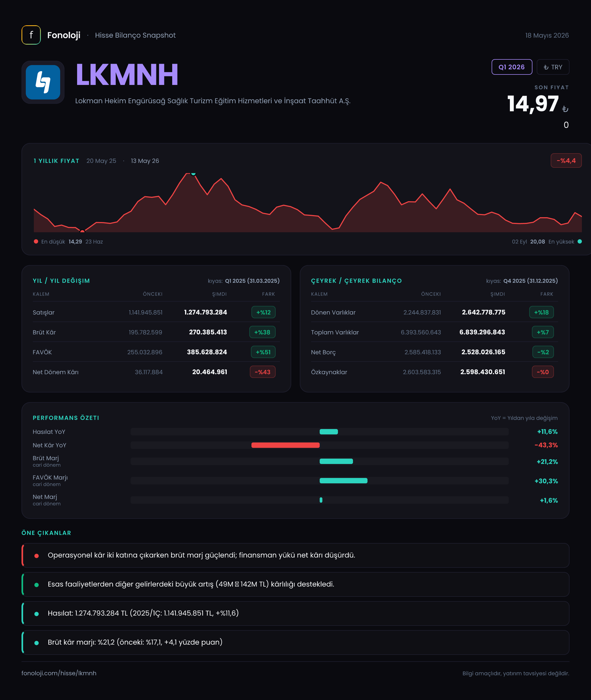Click the Brüt Marj progress bar

coord(320,461)
